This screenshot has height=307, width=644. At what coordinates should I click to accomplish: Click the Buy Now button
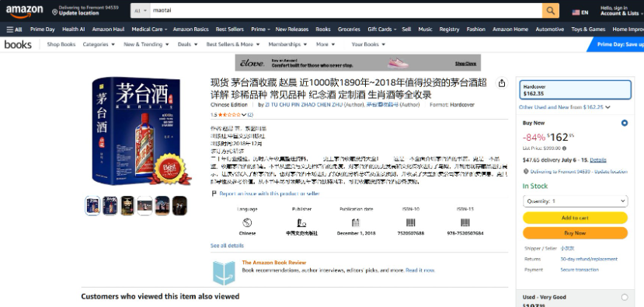point(575,233)
